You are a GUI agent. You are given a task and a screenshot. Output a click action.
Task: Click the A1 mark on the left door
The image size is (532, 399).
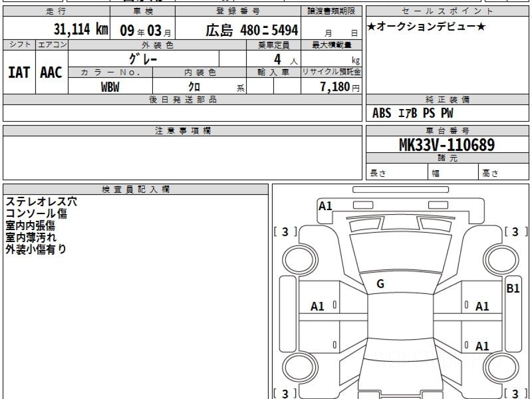(x=317, y=306)
